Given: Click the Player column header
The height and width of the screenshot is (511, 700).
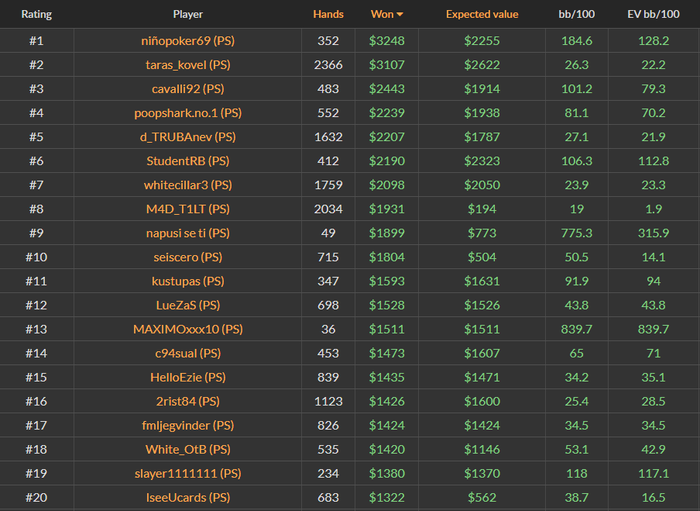Looking at the screenshot, I should click(188, 15).
